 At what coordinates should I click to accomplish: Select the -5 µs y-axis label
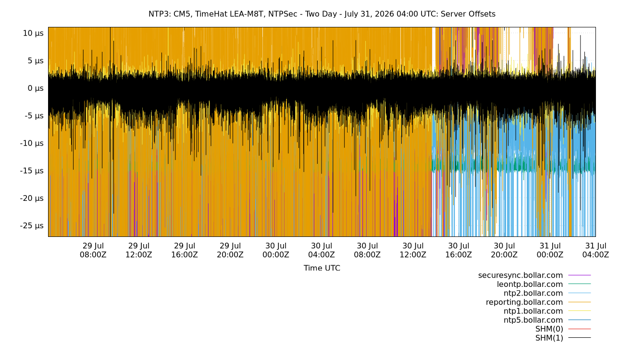point(34,115)
